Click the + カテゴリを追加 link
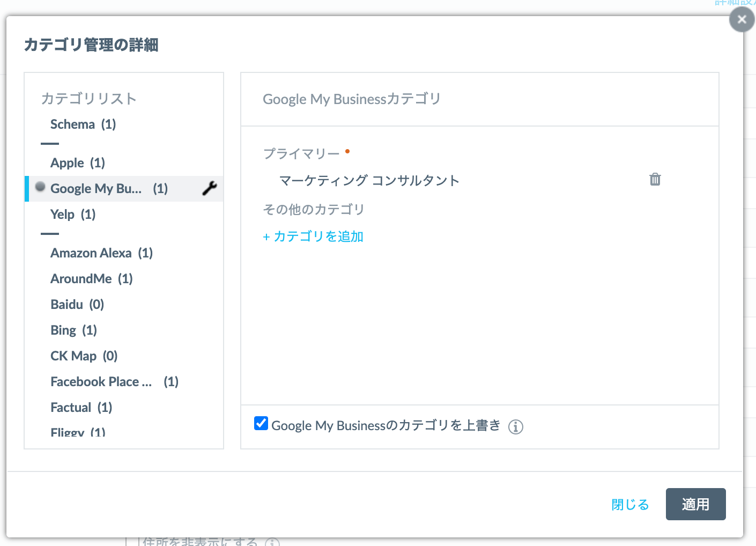 point(313,237)
